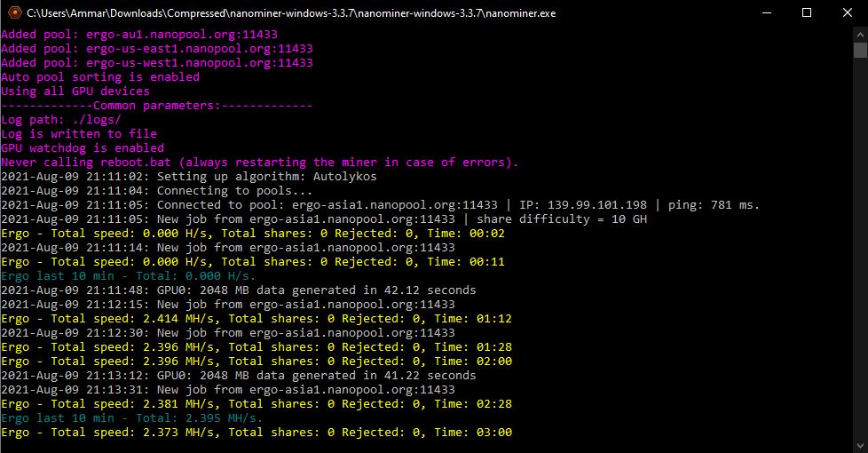Click the 21:13:31 New job line

(228, 390)
